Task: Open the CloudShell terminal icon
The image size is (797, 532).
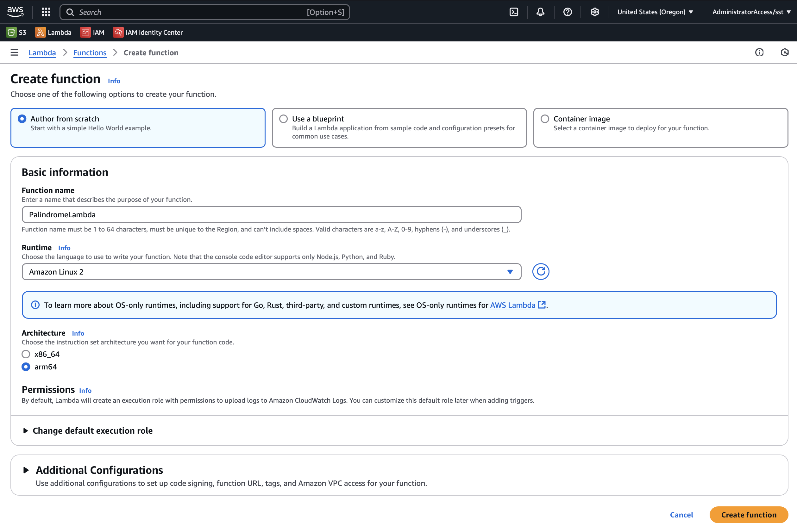Action: [x=514, y=12]
